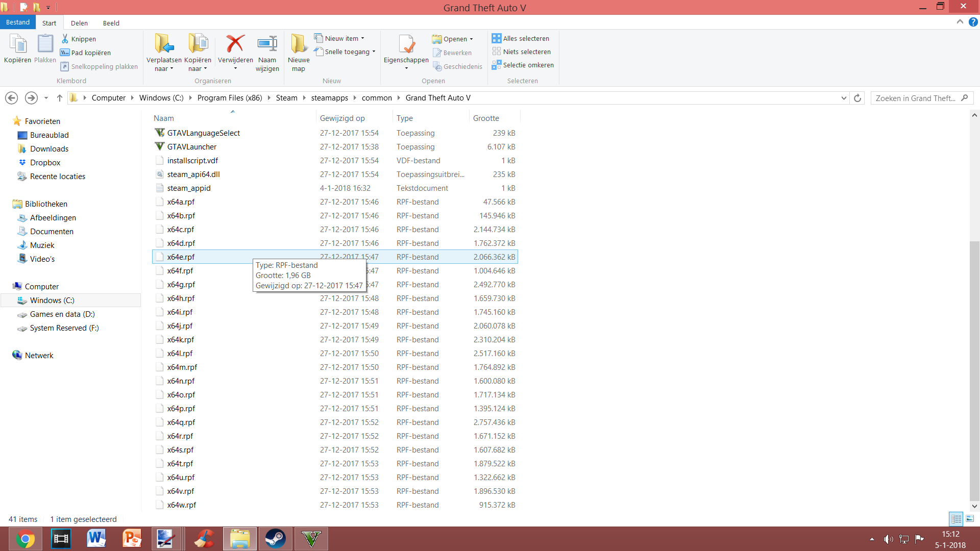Click the GTA V taskbar icon

coord(311,539)
